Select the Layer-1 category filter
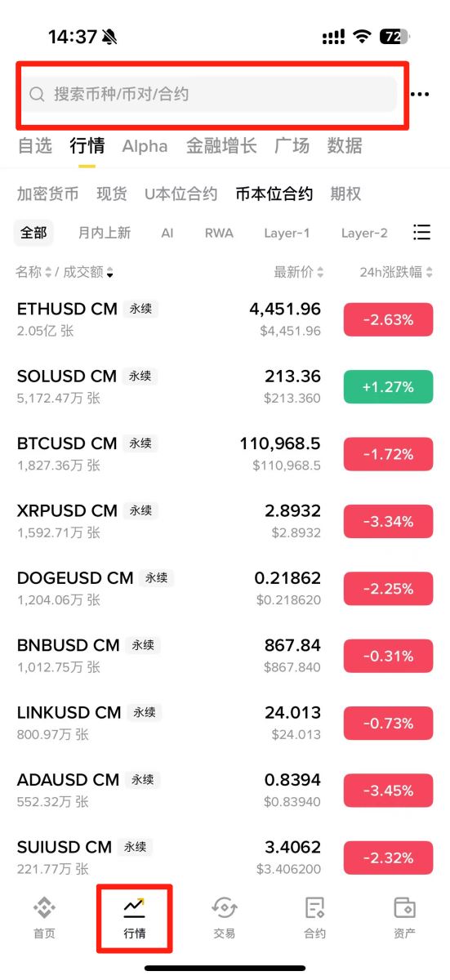Screen dimensions: 450x980 click(287, 233)
